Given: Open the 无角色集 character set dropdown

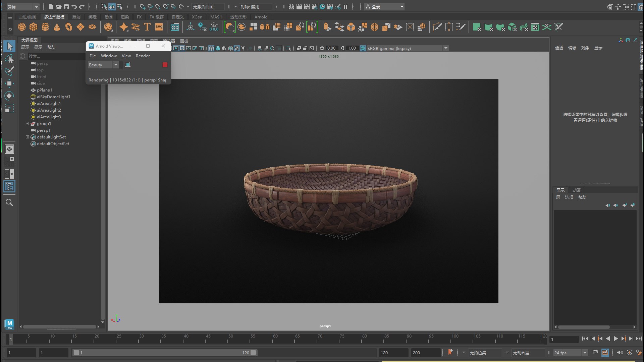Looking at the screenshot, I should 485,353.
